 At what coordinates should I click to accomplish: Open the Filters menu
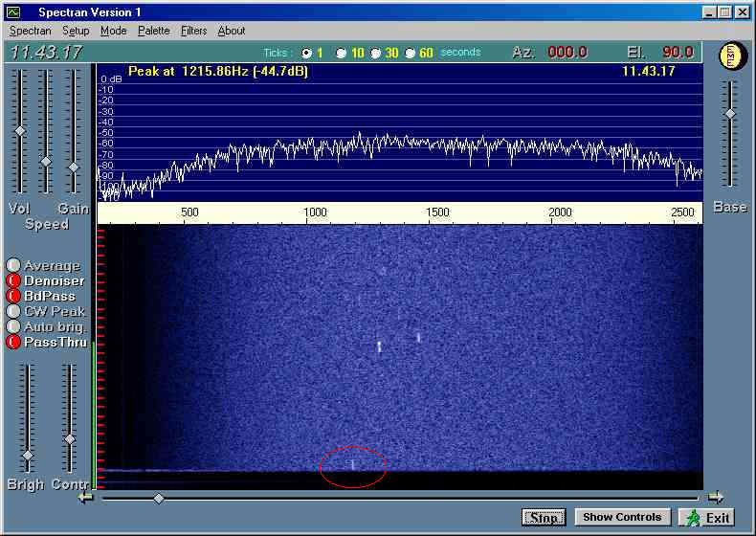pos(194,31)
